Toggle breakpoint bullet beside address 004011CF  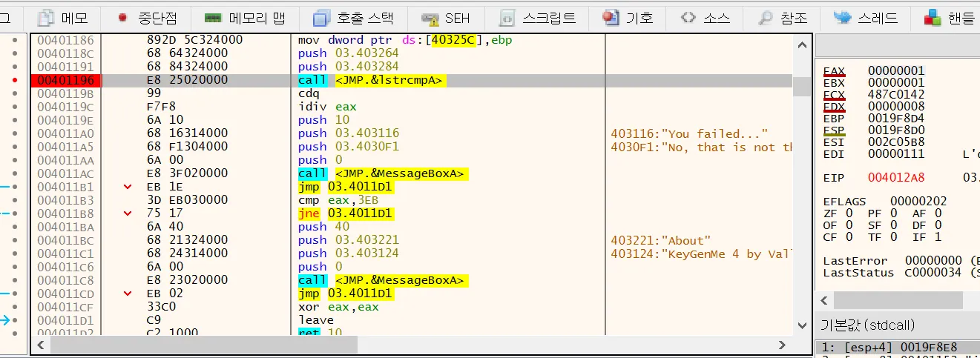pyautogui.click(x=15, y=307)
